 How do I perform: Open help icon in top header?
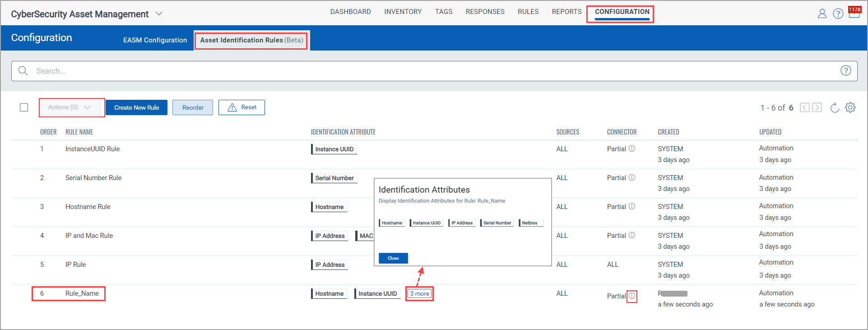point(838,14)
